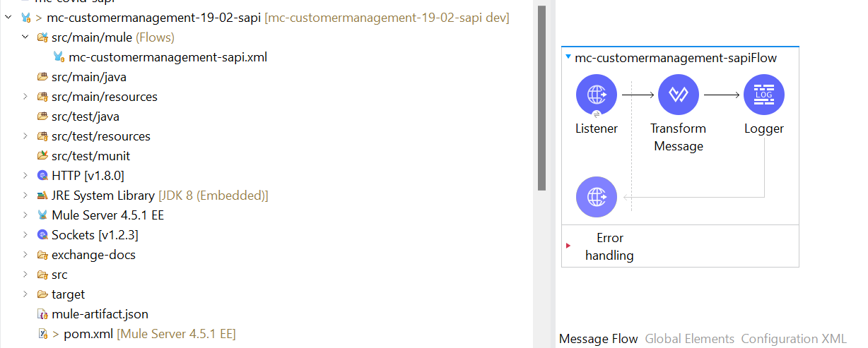Switch to the Global Elements tab

point(689,339)
